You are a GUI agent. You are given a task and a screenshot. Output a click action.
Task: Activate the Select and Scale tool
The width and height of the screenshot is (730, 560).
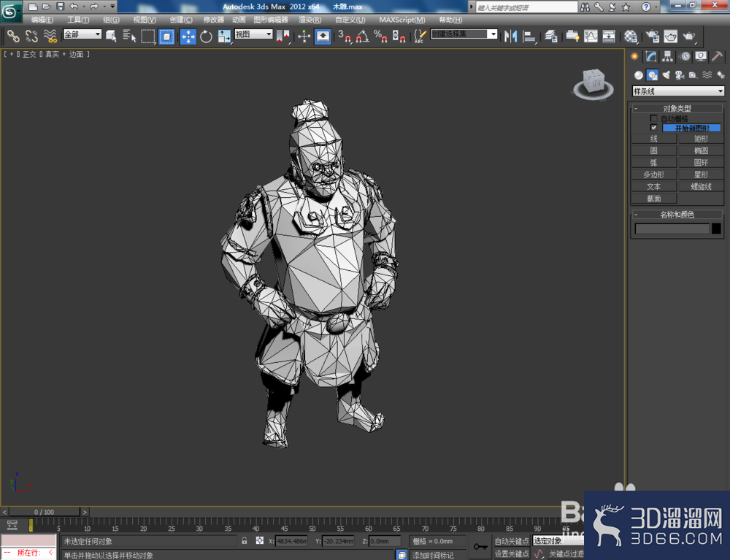click(x=224, y=37)
